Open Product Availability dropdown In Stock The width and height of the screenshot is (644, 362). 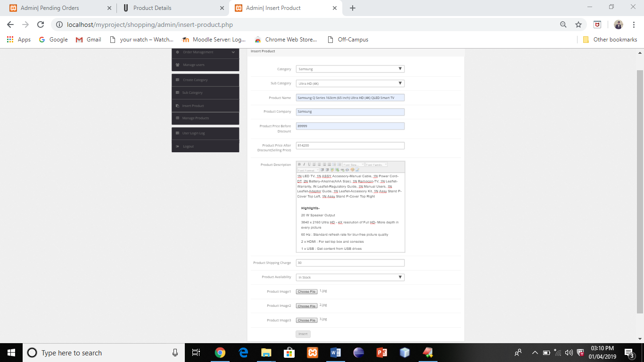pyautogui.click(x=350, y=277)
